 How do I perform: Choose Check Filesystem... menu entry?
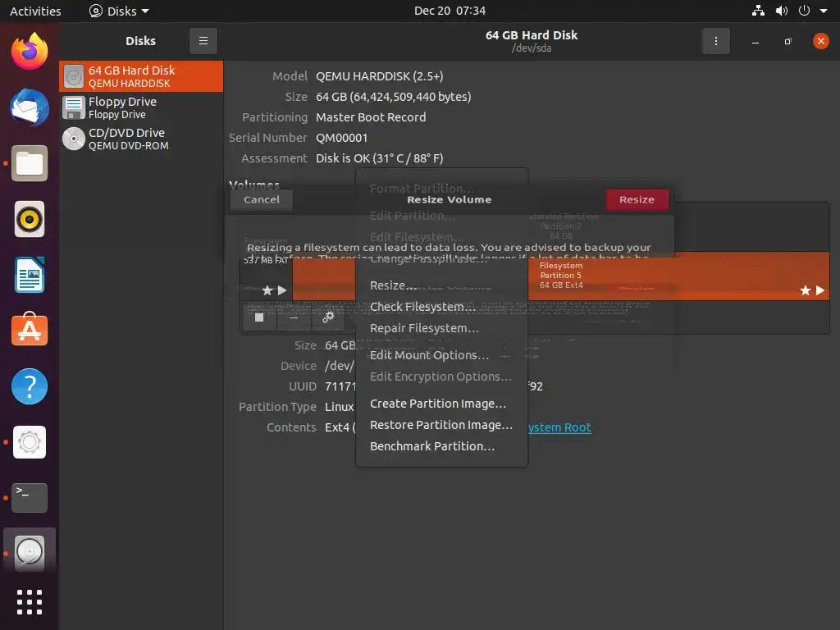(441, 307)
